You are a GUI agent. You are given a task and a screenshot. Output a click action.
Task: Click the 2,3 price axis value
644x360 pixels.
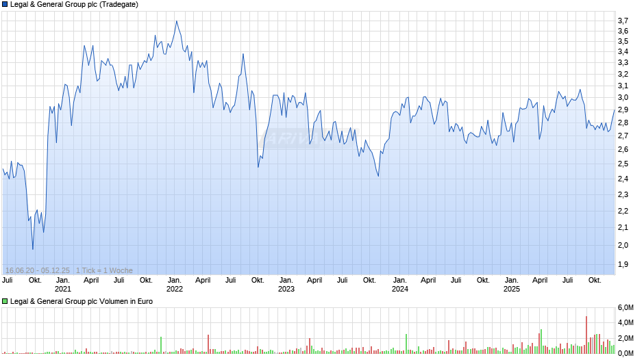[x=623, y=194]
